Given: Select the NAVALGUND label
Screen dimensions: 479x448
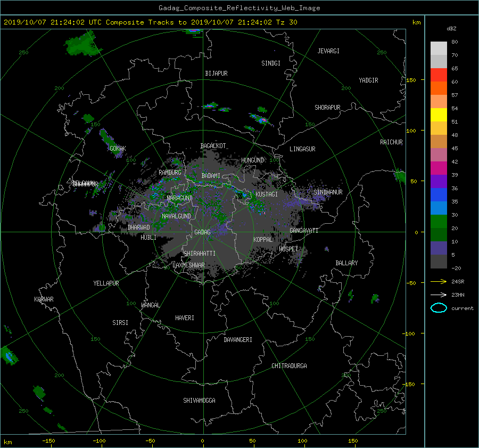Looking at the screenshot, I should 176,216.
